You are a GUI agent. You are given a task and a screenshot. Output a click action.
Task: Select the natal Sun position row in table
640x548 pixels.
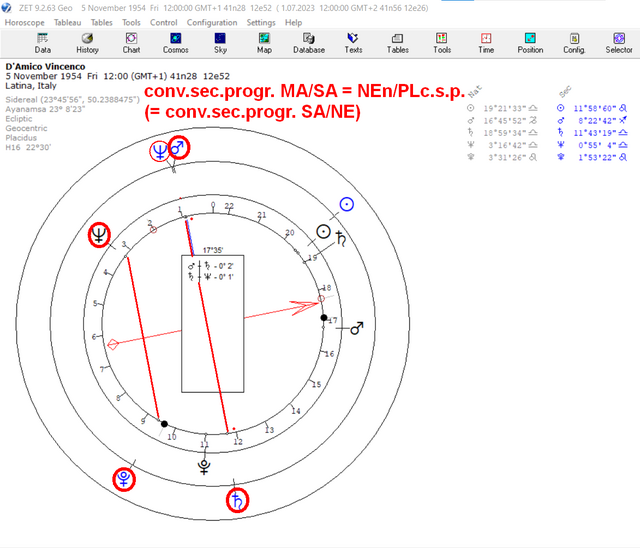(502, 108)
